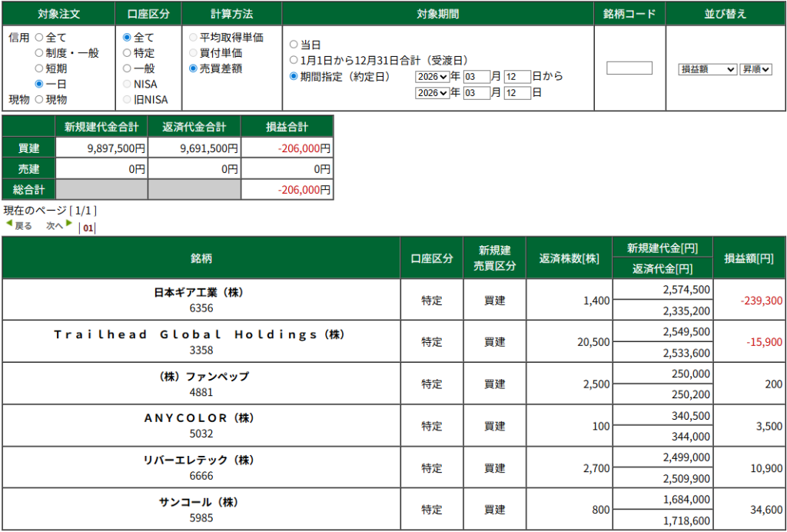Click the start month input field
Screen dimensions: 787x532
tap(476, 76)
